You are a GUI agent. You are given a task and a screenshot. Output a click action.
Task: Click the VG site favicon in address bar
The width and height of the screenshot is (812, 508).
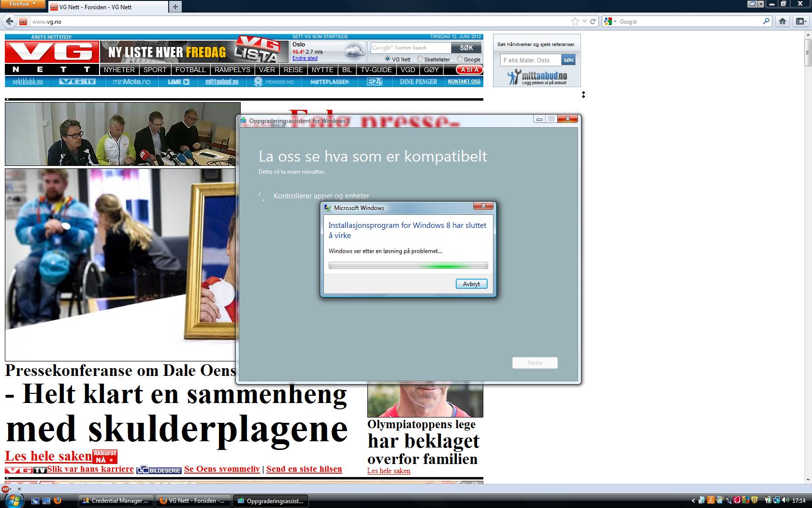tap(23, 22)
